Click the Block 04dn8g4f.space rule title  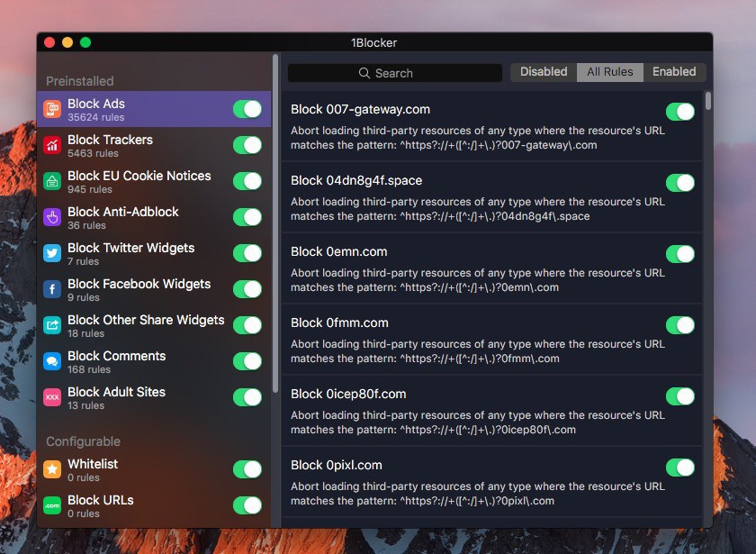356,180
